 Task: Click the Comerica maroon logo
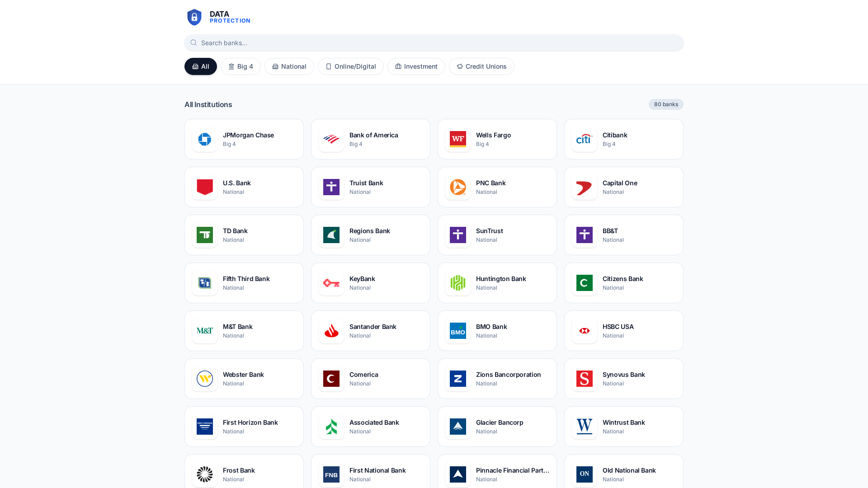pyautogui.click(x=331, y=379)
